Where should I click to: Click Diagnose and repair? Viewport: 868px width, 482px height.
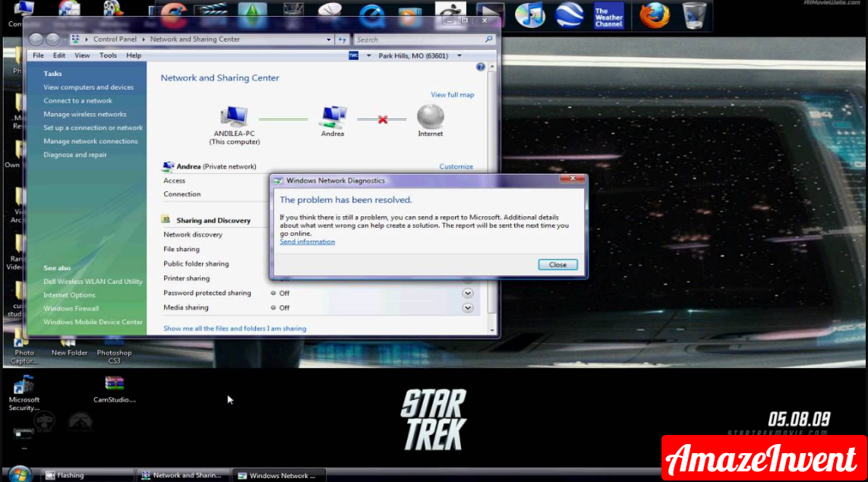(x=75, y=154)
